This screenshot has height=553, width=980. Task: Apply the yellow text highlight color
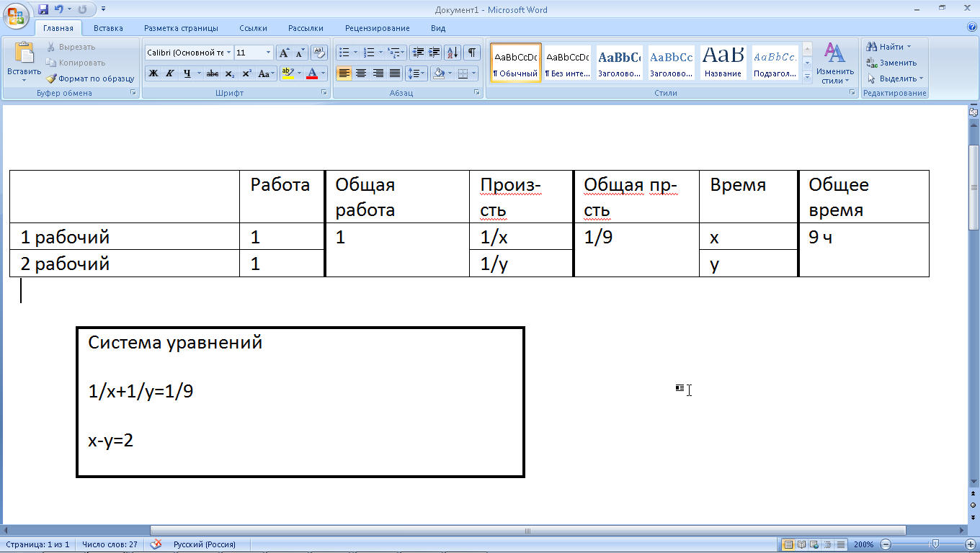[287, 73]
